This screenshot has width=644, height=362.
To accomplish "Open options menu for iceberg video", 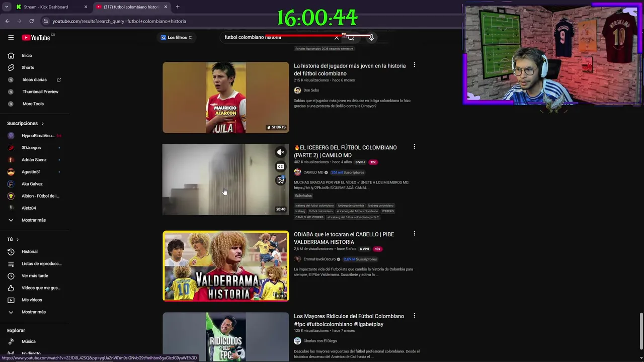I will tap(414, 147).
